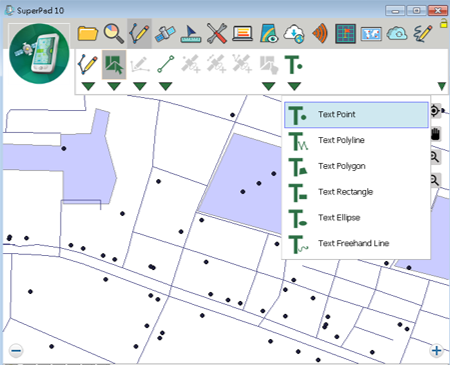Screen dimensions: 450x365
Task: Choose Text Freehand Line from the menu
Action: (356, 243)
